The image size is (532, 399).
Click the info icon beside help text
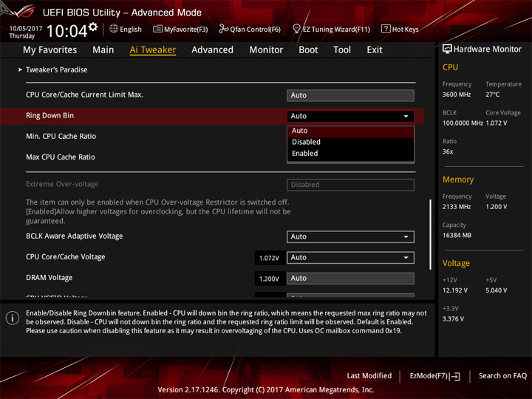tap(13, 318)
